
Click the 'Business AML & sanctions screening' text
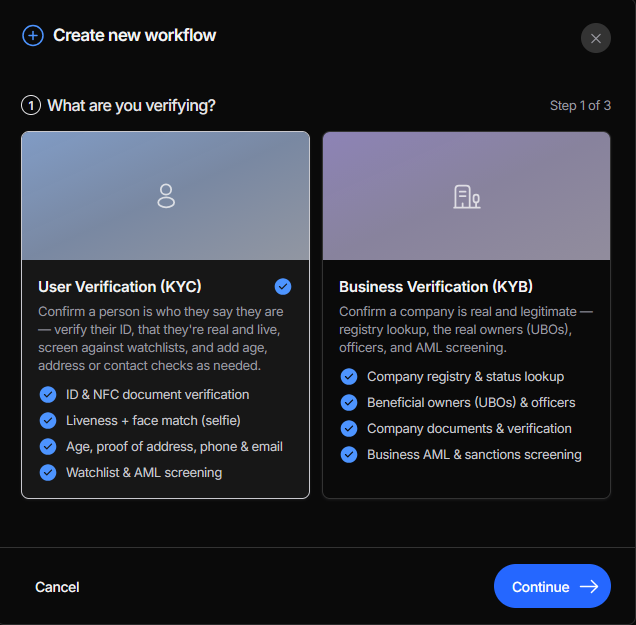tap(474, 455)
